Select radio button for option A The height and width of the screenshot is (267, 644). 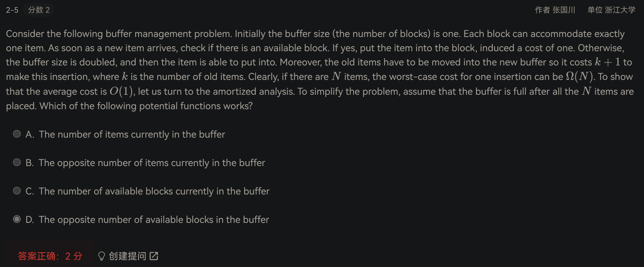17,134
